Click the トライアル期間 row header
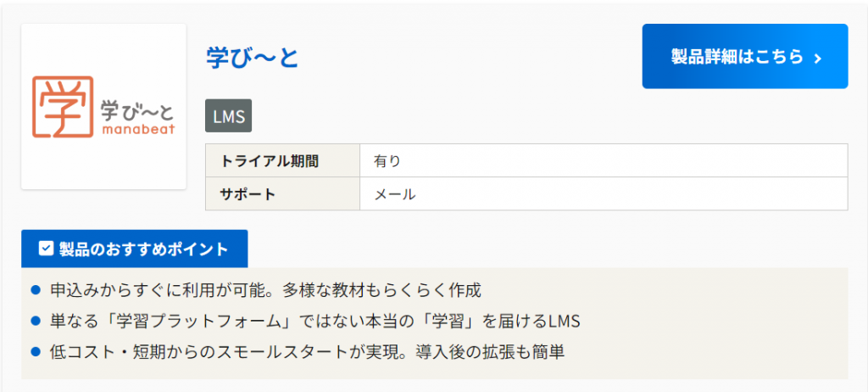Screen dimensions: 868x392 click(270, 160)
